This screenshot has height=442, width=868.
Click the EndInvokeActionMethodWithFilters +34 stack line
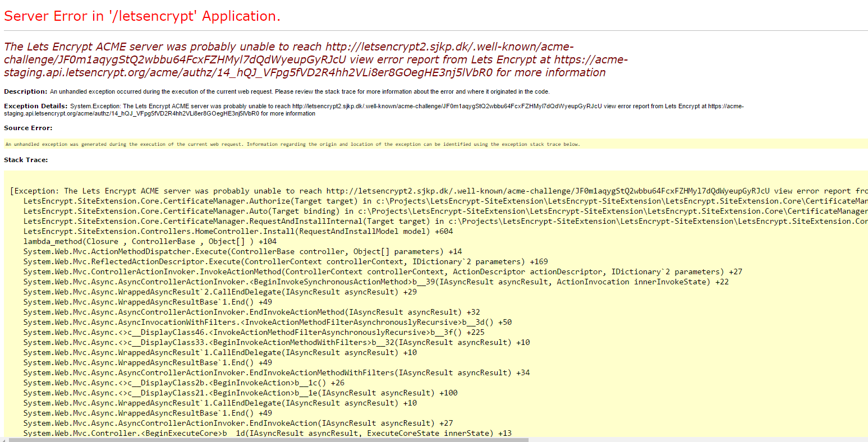point(277,372)
